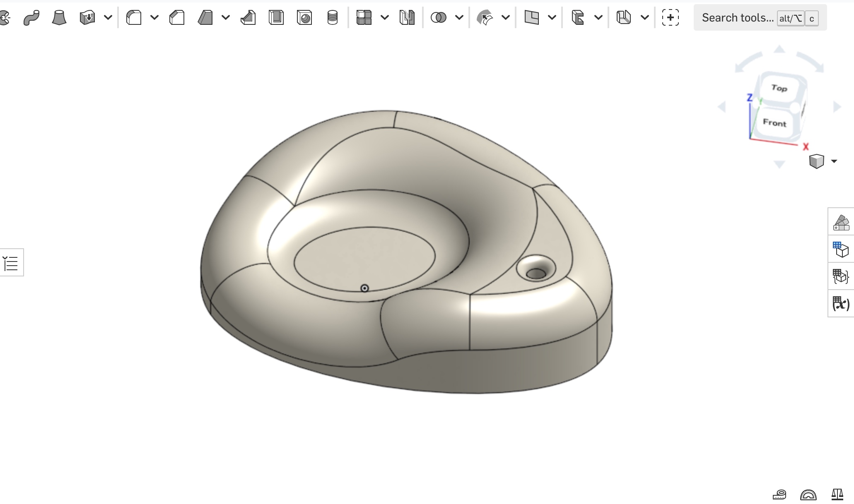Open dropdown beside Boolean tool
This screenshot has width=854, height=504.
[x=459, y=17]
